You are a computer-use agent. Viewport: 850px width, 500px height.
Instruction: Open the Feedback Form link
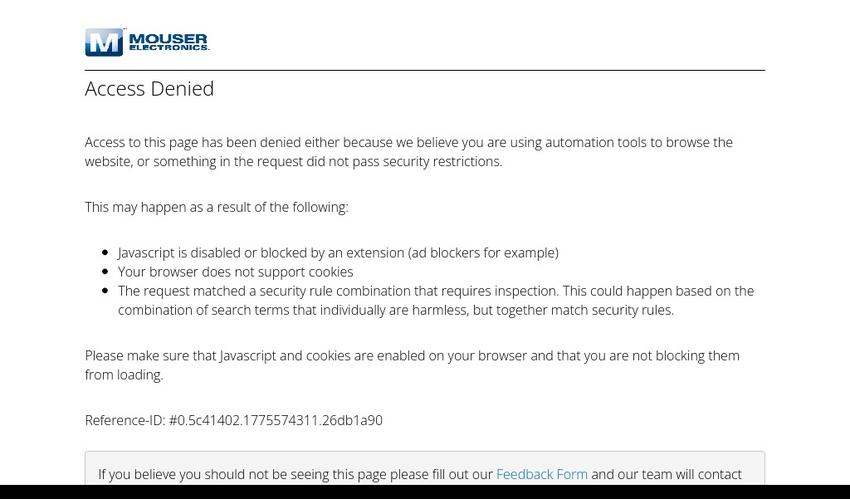click(x=542, y=474)
